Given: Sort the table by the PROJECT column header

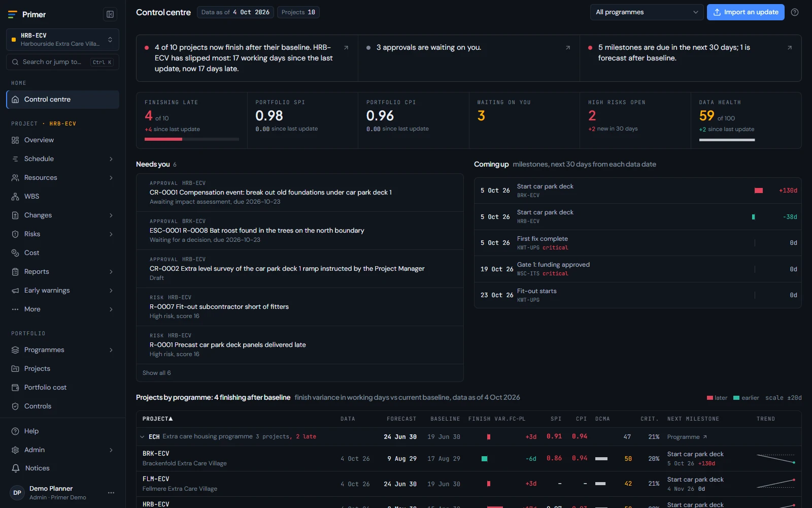Looking at the screenshot, I should pos(157,419).
